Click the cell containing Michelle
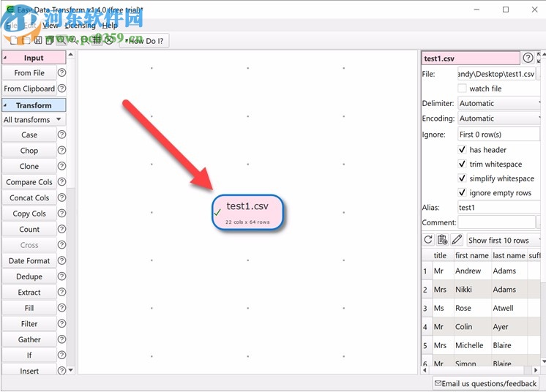The image size is (546, 392). coord(472,345)
